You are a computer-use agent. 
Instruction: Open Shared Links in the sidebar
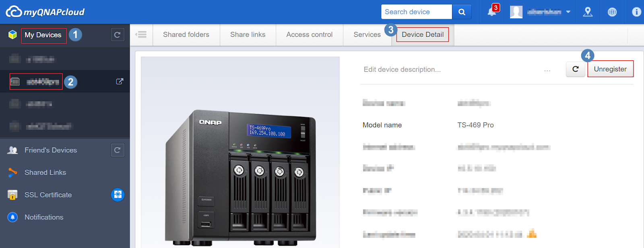coord(45,172)
